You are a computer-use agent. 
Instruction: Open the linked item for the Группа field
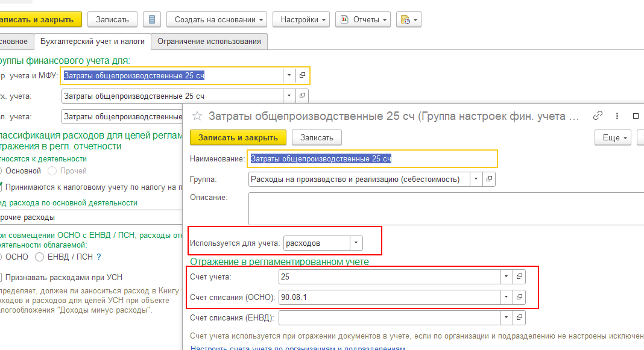pos(489,179)
